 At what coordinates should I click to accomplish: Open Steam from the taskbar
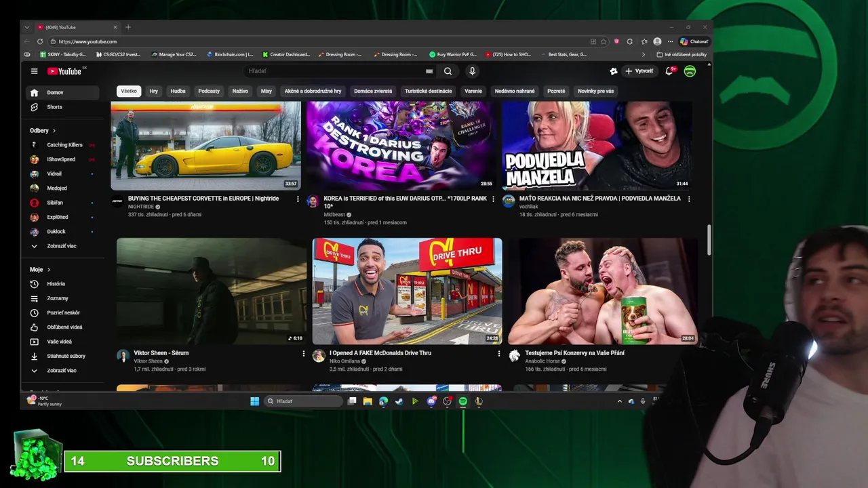[399, 401]
